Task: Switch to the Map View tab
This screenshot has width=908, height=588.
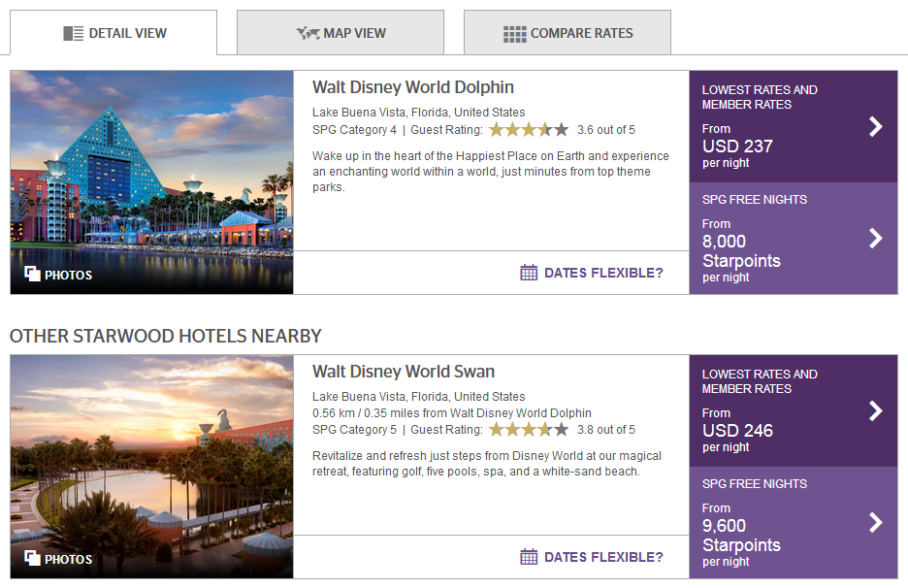Action: coord(340,32)
